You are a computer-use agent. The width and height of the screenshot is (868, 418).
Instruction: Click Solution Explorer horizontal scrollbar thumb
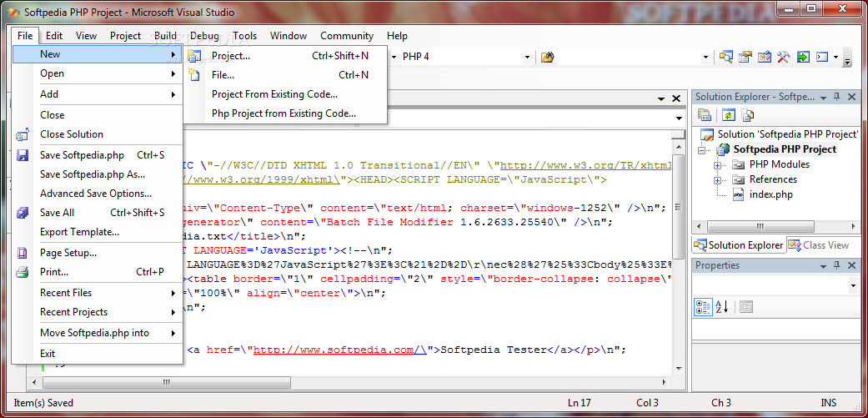click(760, 226)
